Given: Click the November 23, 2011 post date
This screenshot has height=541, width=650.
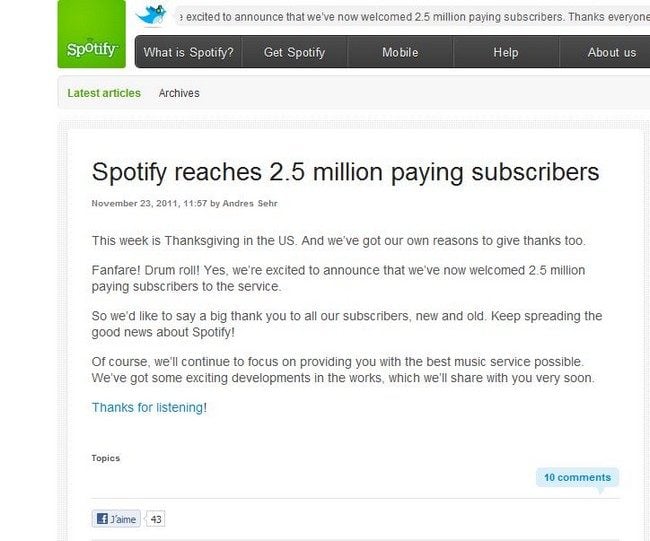Looking at the screenshot, I should (134, 204).
